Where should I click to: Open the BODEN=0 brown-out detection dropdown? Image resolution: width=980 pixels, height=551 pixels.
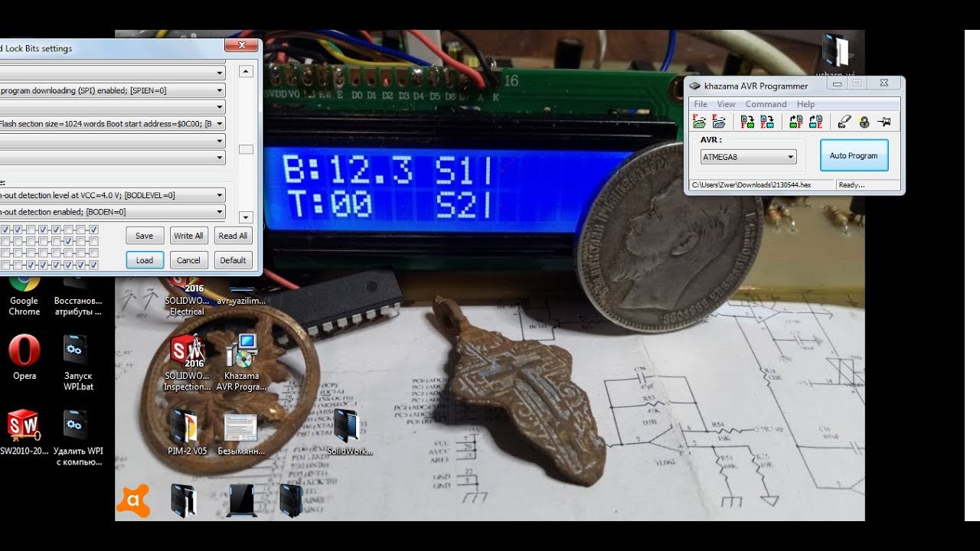[113, 212]
